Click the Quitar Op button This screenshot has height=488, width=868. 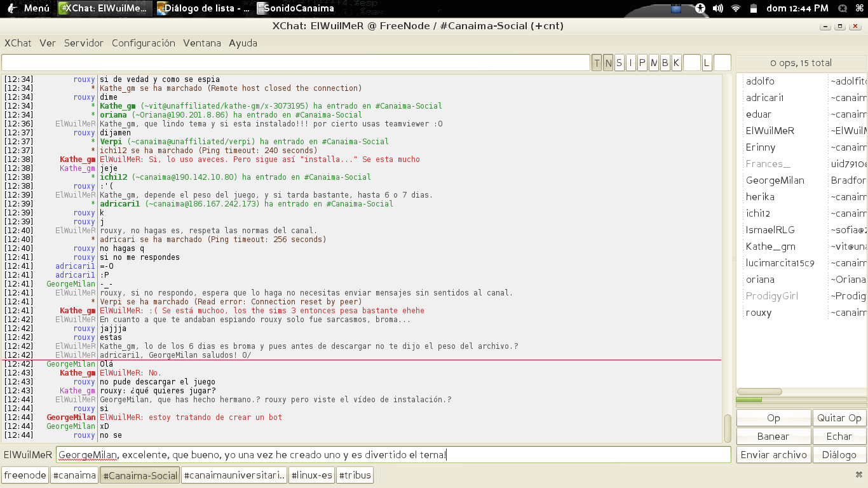point(839,418)
